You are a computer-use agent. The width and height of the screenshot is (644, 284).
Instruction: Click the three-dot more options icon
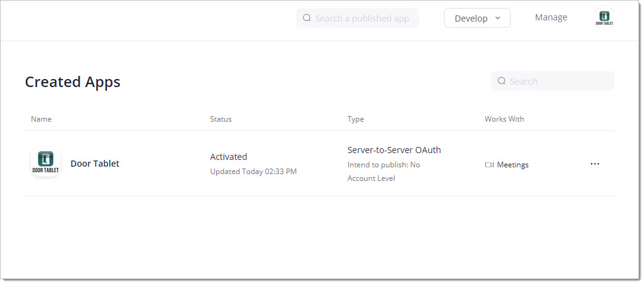(x=595, y=164)
